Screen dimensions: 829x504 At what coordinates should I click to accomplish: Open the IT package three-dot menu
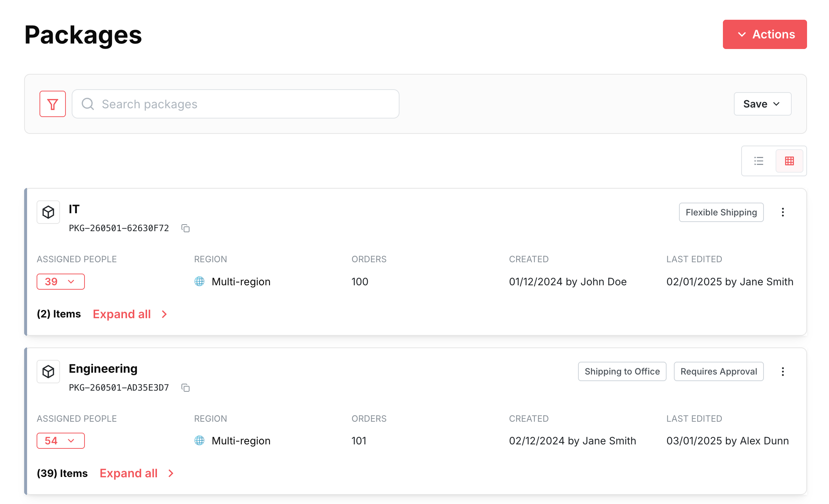pyautogui.click(x=783, y=212)
